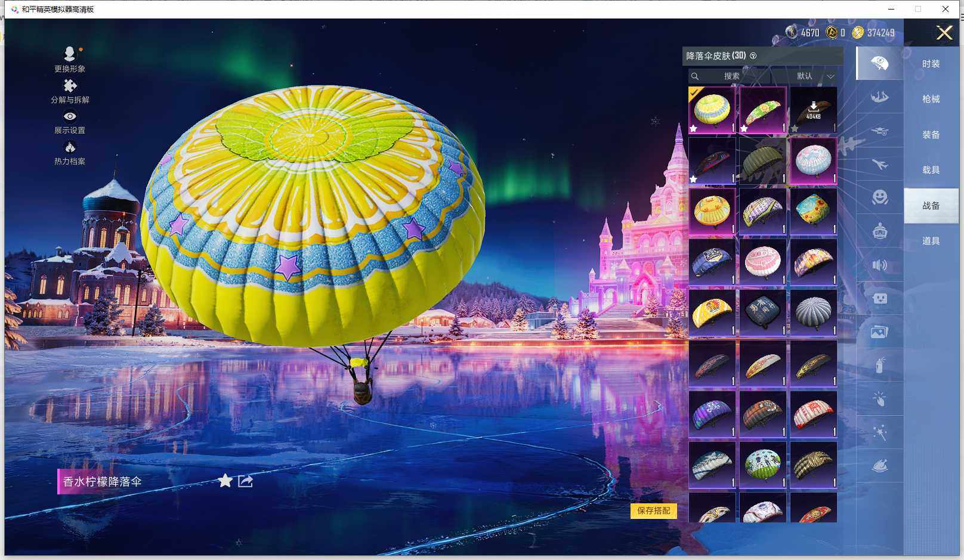Select the drone category icon
This screenshot has height=560, width=964.
pyautogui.click(x=879, y=130)
